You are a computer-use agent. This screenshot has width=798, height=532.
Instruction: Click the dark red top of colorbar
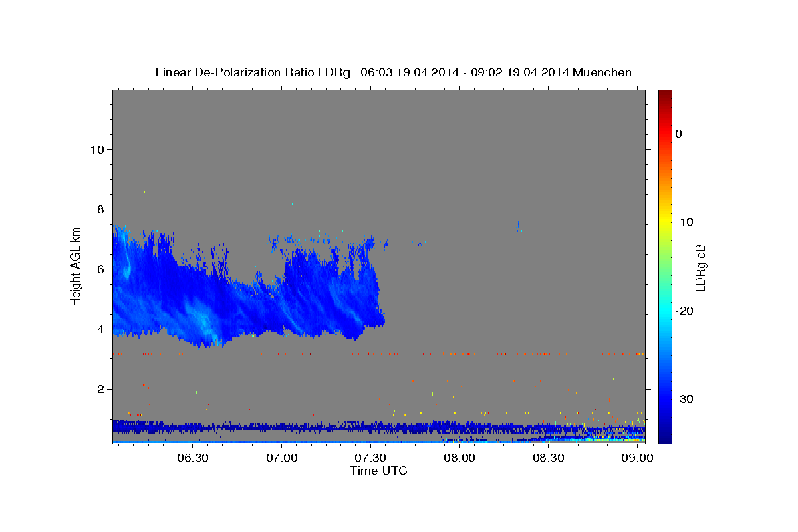665,95
